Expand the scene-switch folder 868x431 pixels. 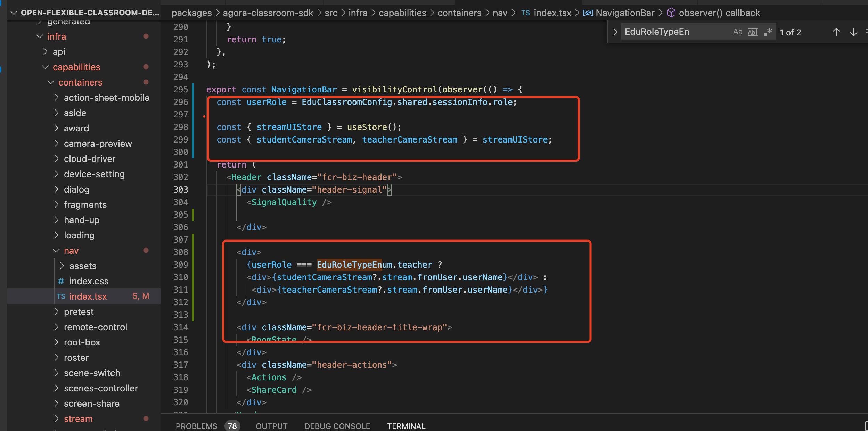coord(56,373)
